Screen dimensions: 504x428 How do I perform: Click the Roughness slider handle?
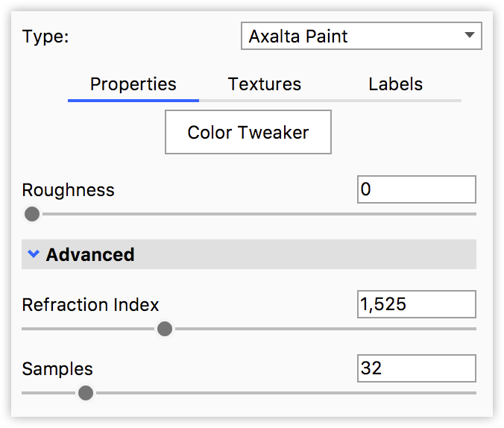point(32,214)
